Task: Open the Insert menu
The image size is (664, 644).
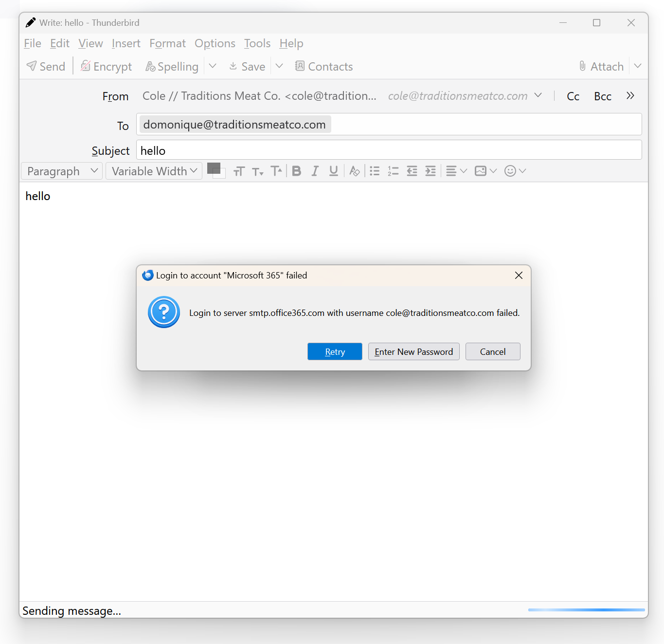Action: click(x=126, y=43)
